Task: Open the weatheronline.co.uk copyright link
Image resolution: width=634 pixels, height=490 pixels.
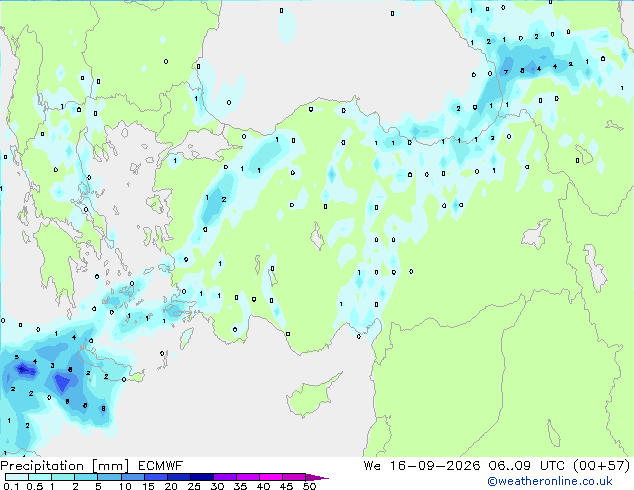Action: pos(550,482)
